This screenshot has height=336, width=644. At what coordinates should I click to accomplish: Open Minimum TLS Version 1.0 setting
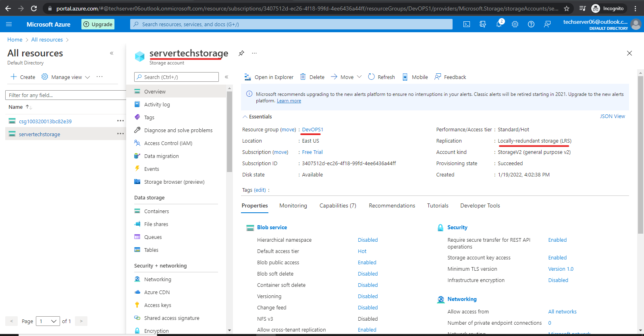(x=561, y=269)
